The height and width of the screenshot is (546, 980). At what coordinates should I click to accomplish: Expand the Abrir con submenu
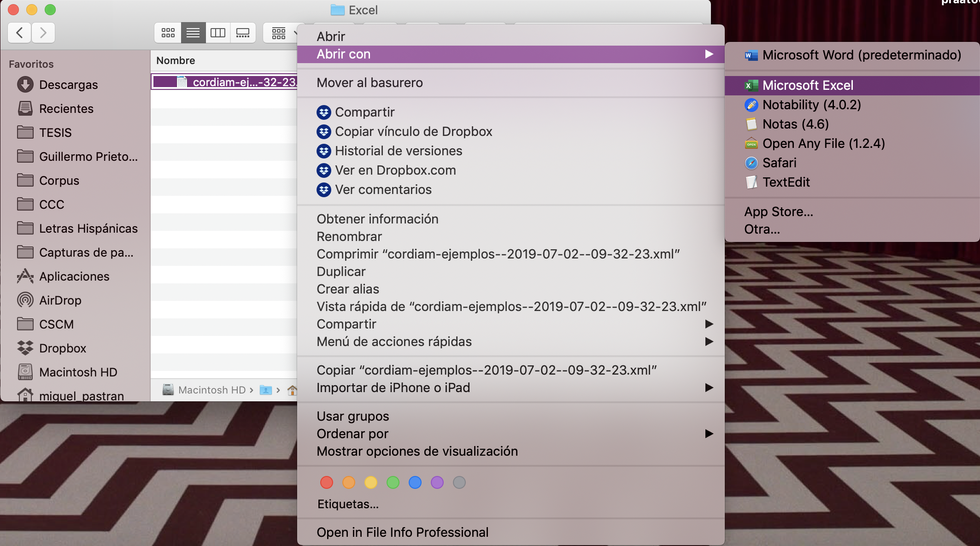pos(511,54)
